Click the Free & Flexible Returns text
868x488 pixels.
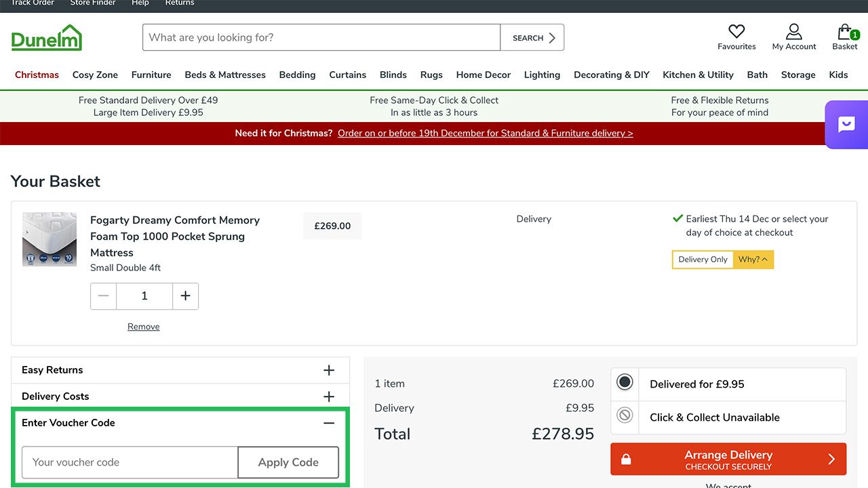tap(720, 100)
